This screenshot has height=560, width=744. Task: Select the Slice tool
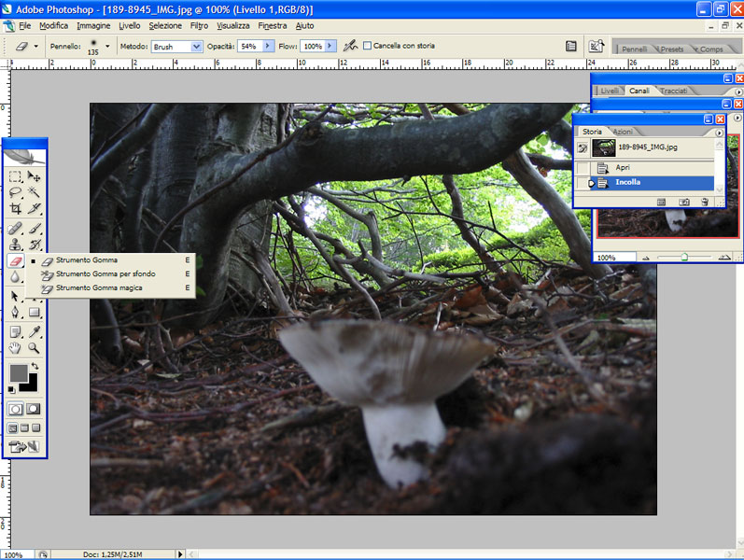pyautogui.click(x=34, y=208)
